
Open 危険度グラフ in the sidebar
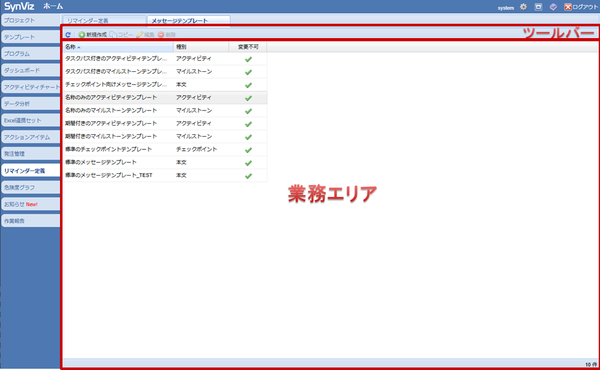pos(31,187)
